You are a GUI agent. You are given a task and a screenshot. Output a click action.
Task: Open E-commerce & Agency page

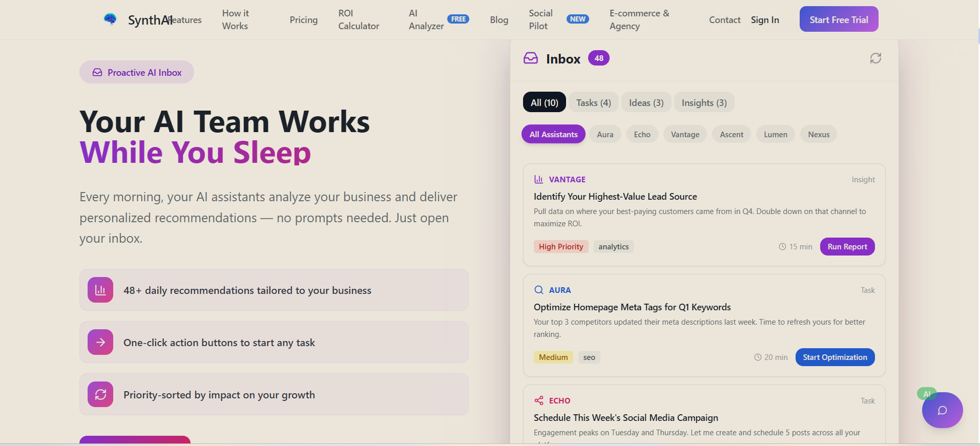point(639,19)
